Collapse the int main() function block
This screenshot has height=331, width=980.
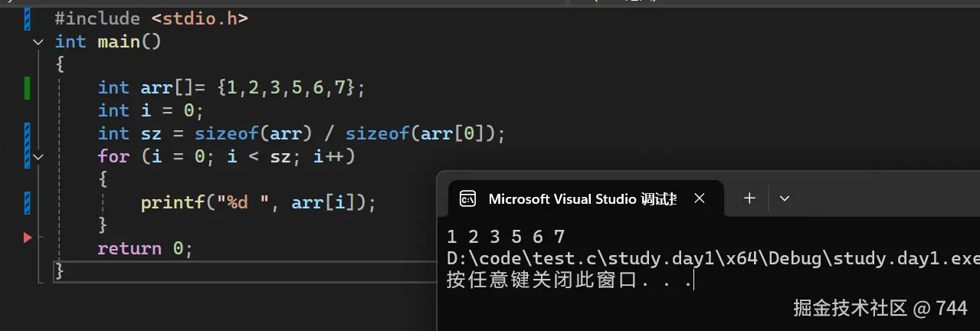(39, 42)
